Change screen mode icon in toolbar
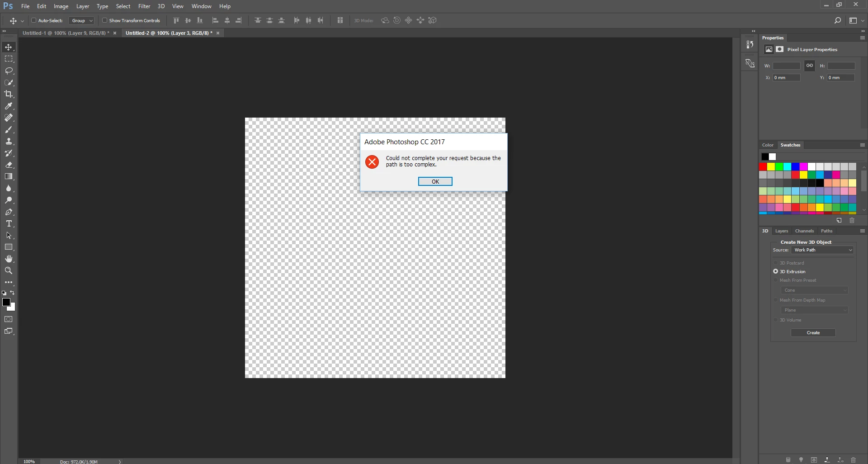 (9, 331)
